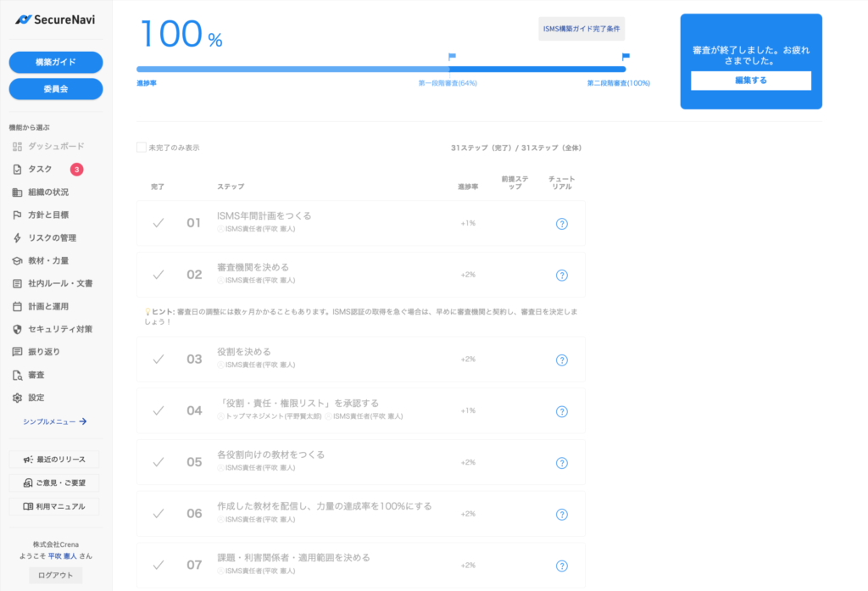This screenshot has width=868, height=591.
Task: Click the blue progress bar
Action: pyautogui.click(x=381, y=70)
